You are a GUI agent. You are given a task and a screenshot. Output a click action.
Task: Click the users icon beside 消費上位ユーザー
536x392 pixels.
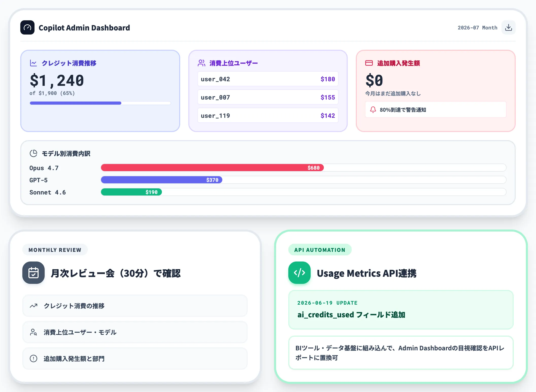202,63
